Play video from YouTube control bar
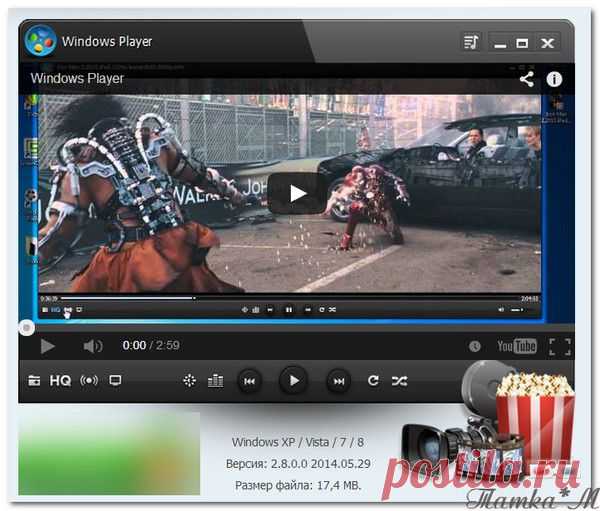Image resolution: width=600 pixels, height=511 pixels. 47,346
